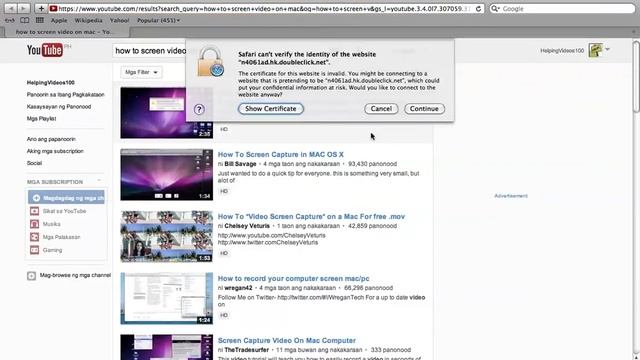The width and height of the screenshot is (640, 360).
Task: Open Ano ang papanoorin
Action: (x=51, y=139)
